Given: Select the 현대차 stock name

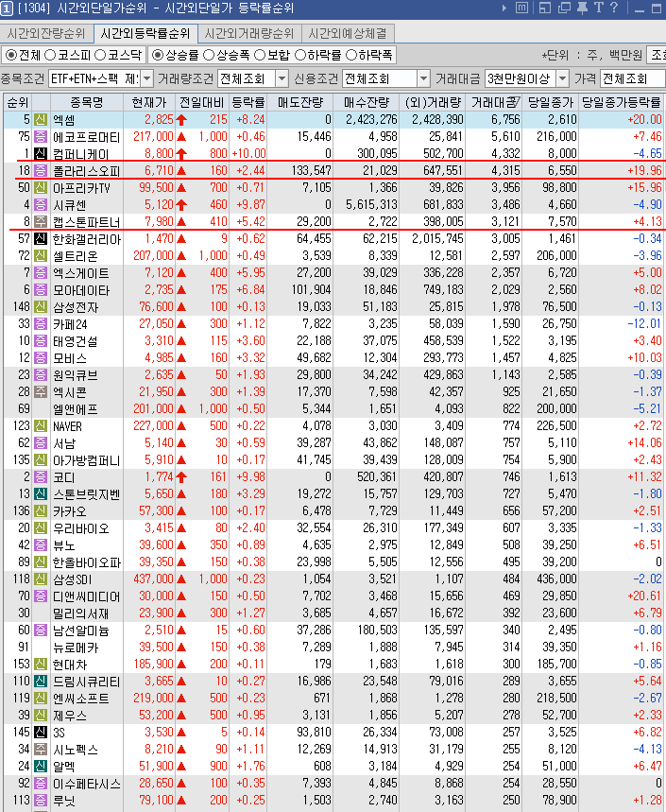Looking at the screenshot, I should pyautogui.click(x=70, y=665).
